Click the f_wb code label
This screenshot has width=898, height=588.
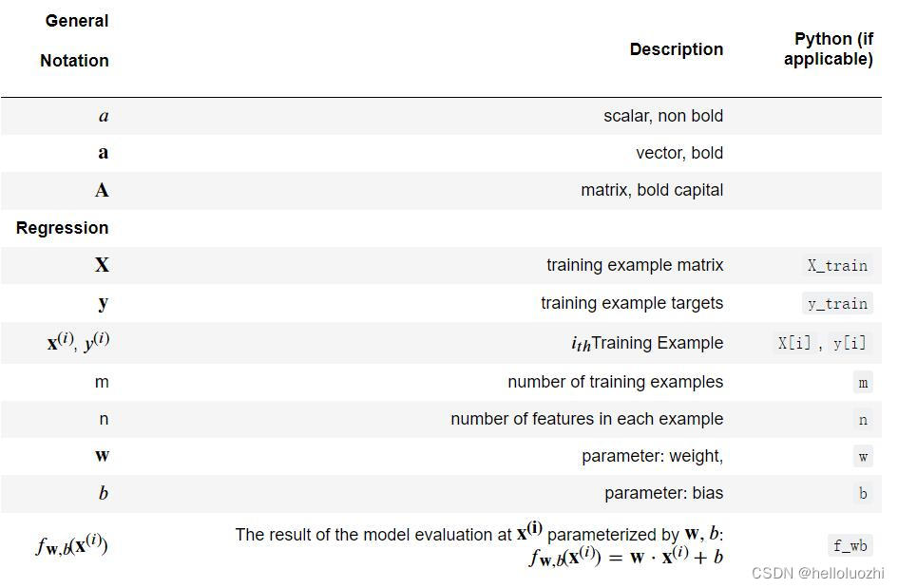(x=850, y=545)
